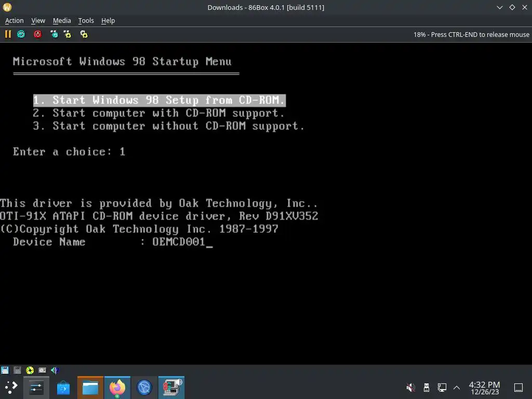Click the Show Desktop button

click(518, 388)
